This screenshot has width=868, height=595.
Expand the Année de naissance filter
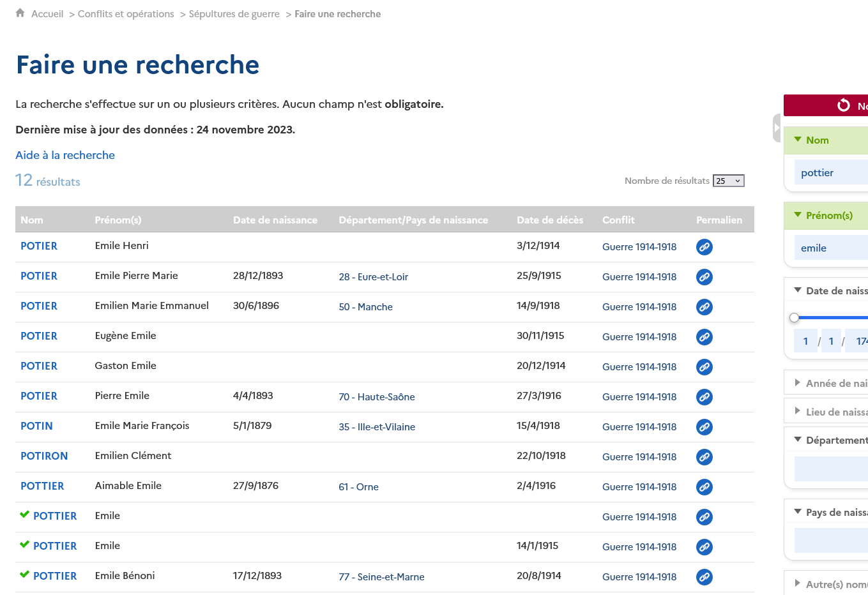pyautogui.click(x=798, y=383)
